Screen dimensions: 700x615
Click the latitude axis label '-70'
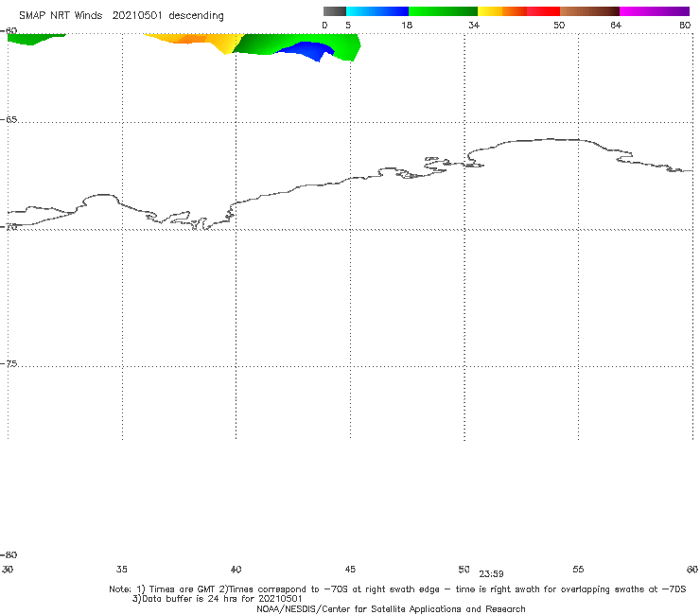click(9, 227)
